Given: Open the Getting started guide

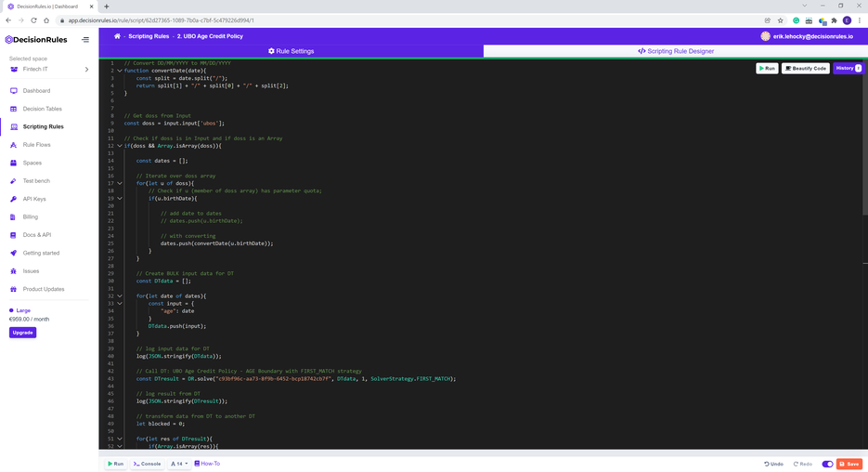Looking at the screenshot, I should [41, 253].
